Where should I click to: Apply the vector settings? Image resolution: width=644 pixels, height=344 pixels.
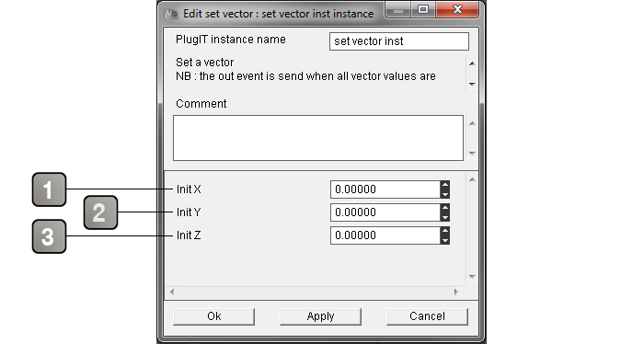(x=320, y=316)
